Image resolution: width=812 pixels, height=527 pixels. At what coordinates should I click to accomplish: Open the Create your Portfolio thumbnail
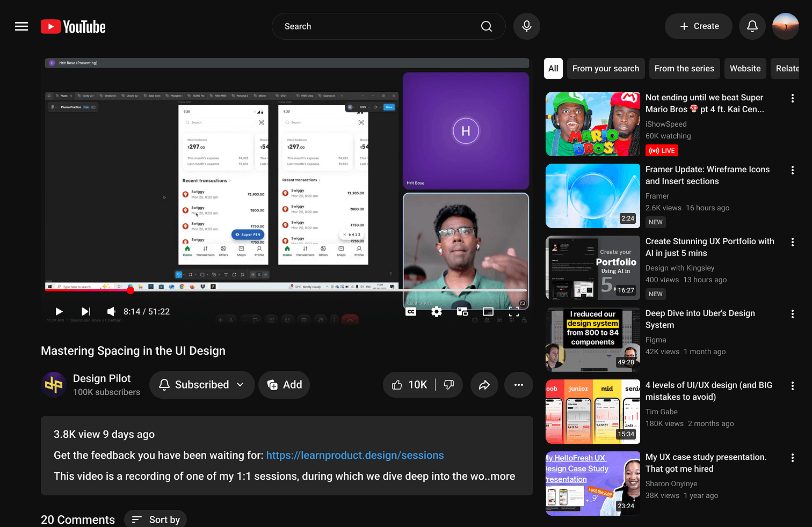(593, 268)
